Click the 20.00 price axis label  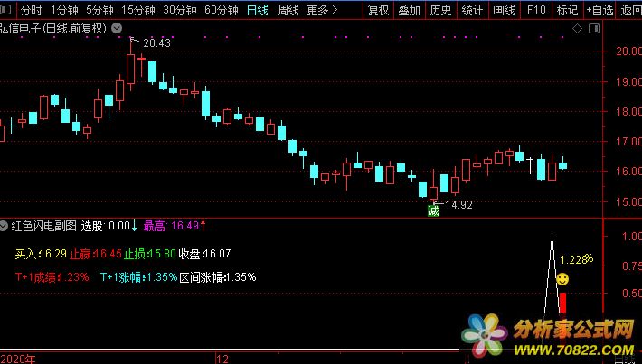tap(629, 51)
